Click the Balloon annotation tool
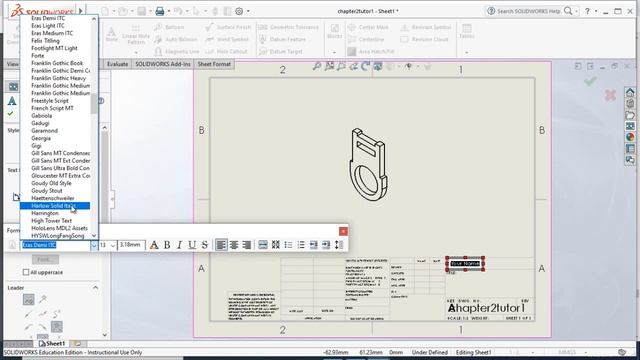 pyautogui.click(x=169, y=27)
